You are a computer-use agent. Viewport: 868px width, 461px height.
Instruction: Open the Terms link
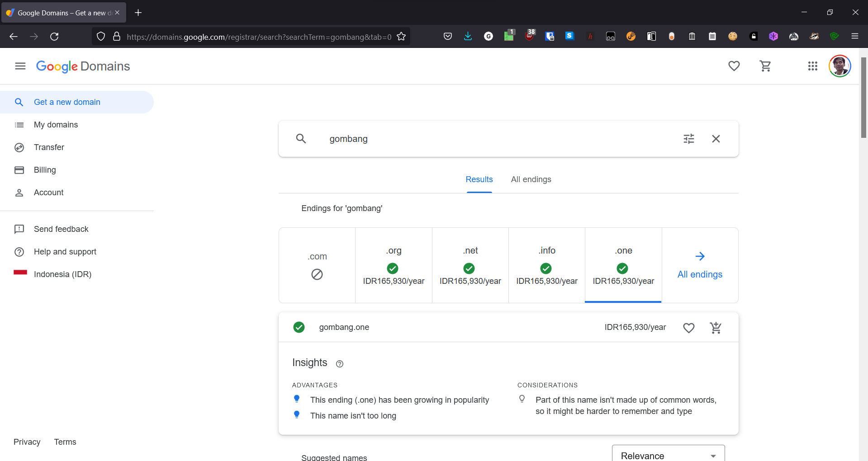[x=65, y=442]
